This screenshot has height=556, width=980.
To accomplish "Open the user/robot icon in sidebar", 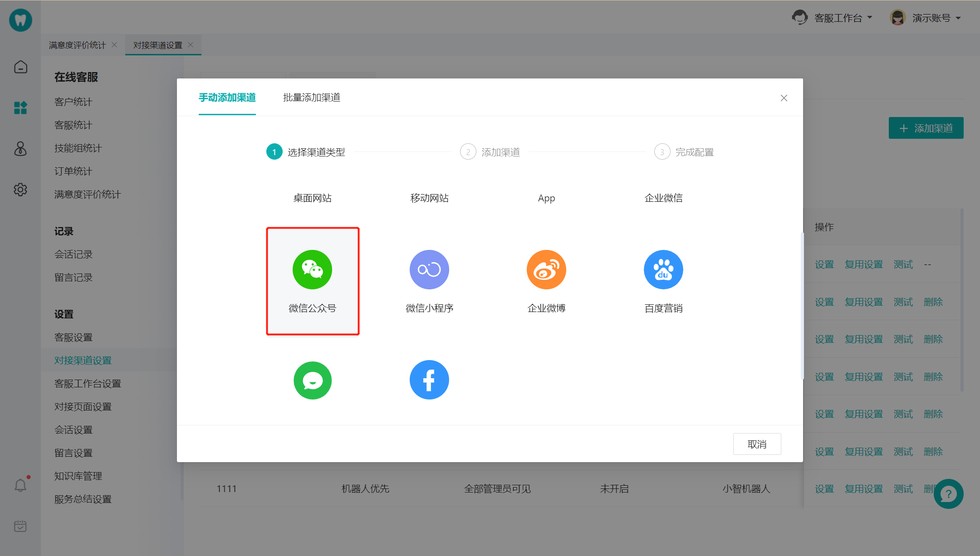I will 20,149.
